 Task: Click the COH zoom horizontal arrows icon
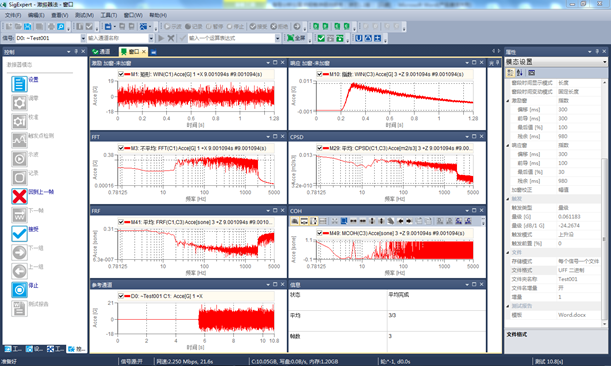pyautogui.click(x=353, y=221)
